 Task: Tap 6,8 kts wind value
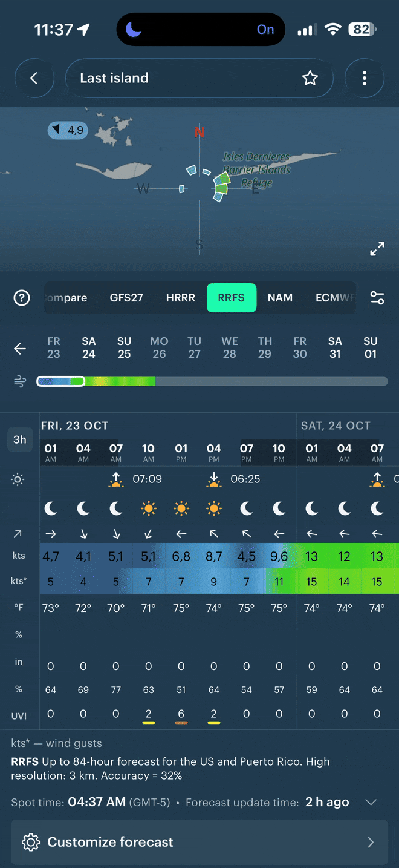coord(181,556)
